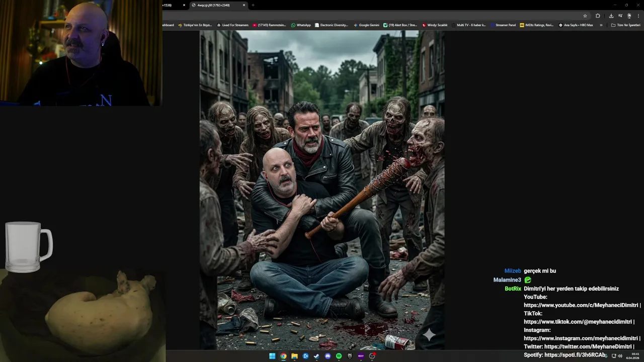Click the beer mug overlay image

pos(28,247)
